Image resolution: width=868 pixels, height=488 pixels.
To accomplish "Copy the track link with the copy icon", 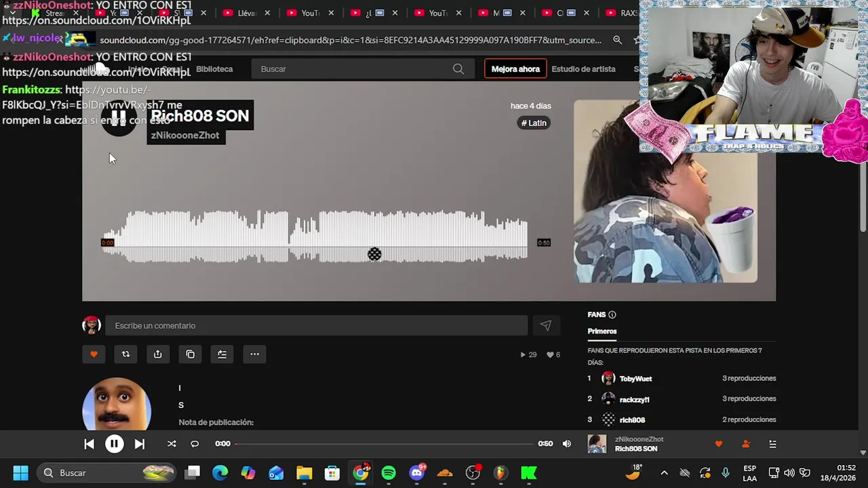I will (190, 354).
